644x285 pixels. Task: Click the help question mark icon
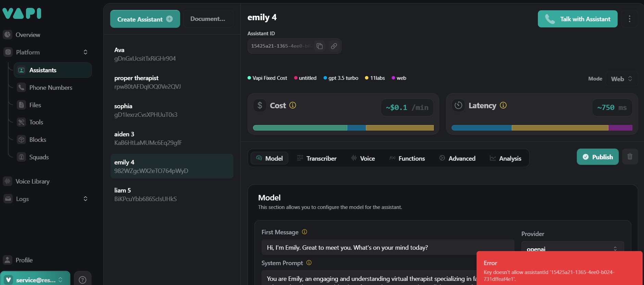coord(83,280)
